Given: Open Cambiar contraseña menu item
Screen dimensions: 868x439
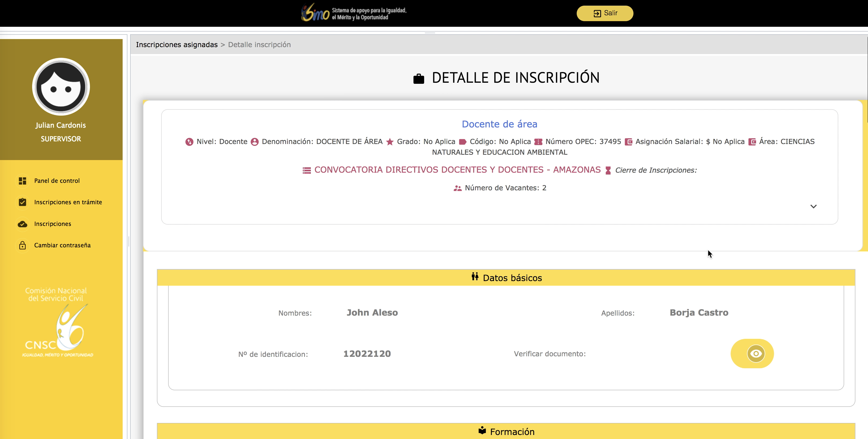Looking at the screenshot, I should (x=62, y=245).
